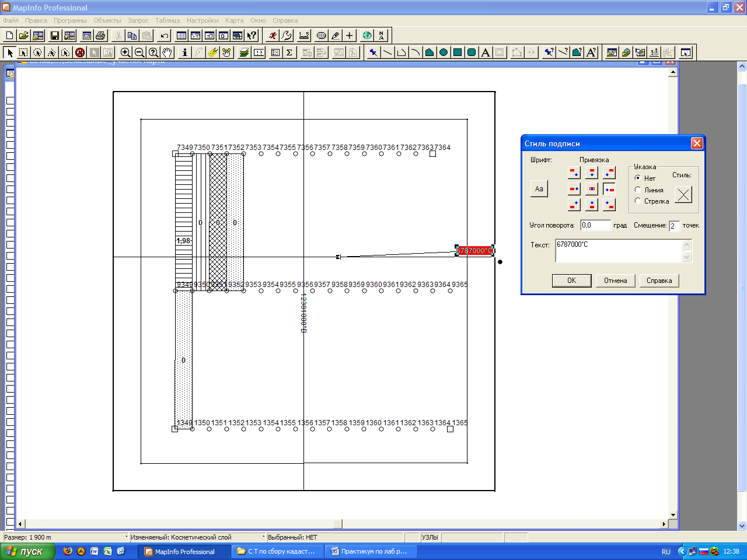The width and height of the screenshot is (747, 560).
Task: Select the Polygon drawing tool
Action: coord(429,52)
